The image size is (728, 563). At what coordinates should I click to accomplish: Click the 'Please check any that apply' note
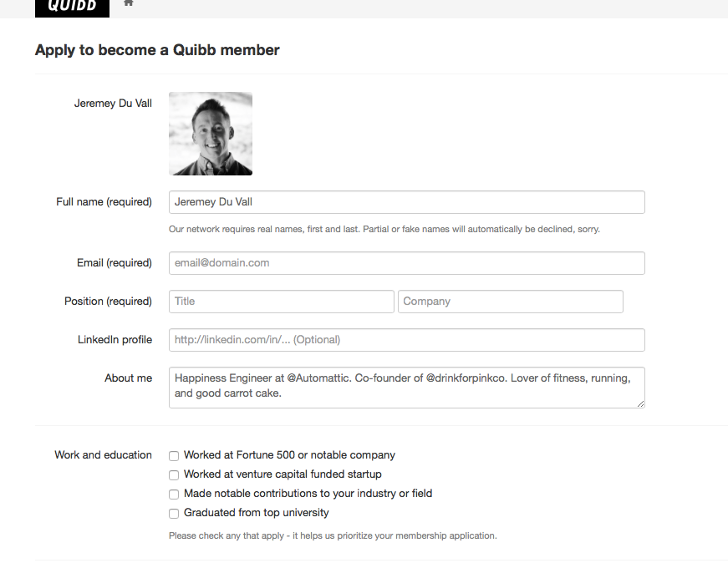click(333, 535)
